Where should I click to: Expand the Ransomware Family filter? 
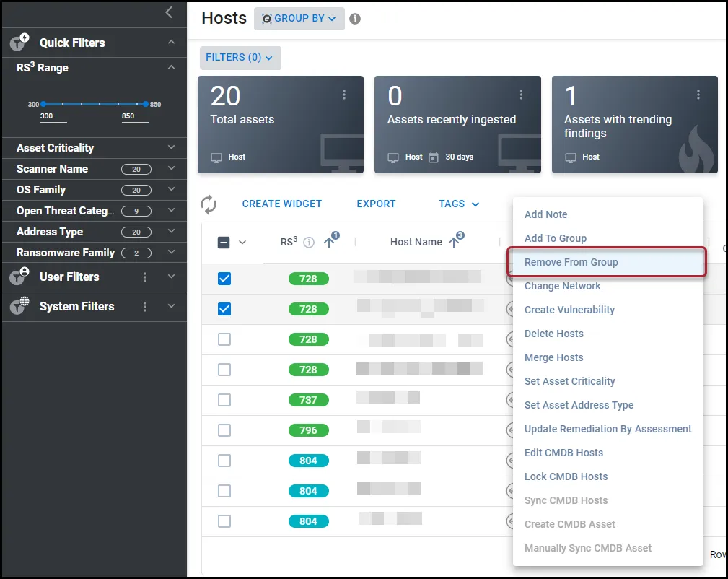[x=171, y=253]
